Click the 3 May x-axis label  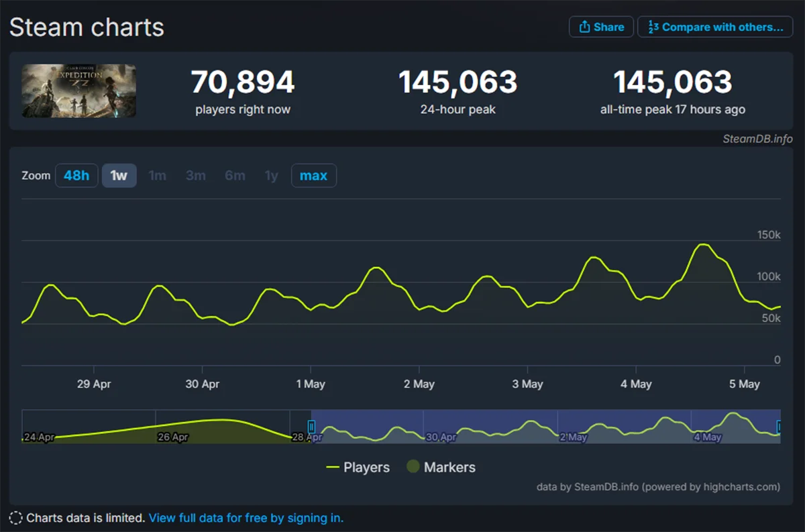[528, 384]
